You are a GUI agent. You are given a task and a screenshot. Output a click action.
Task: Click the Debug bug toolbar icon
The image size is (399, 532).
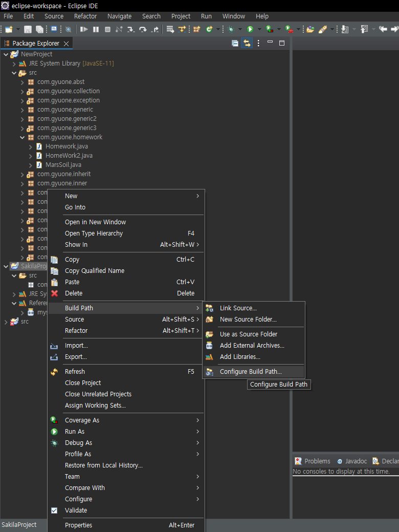point(231,30)
